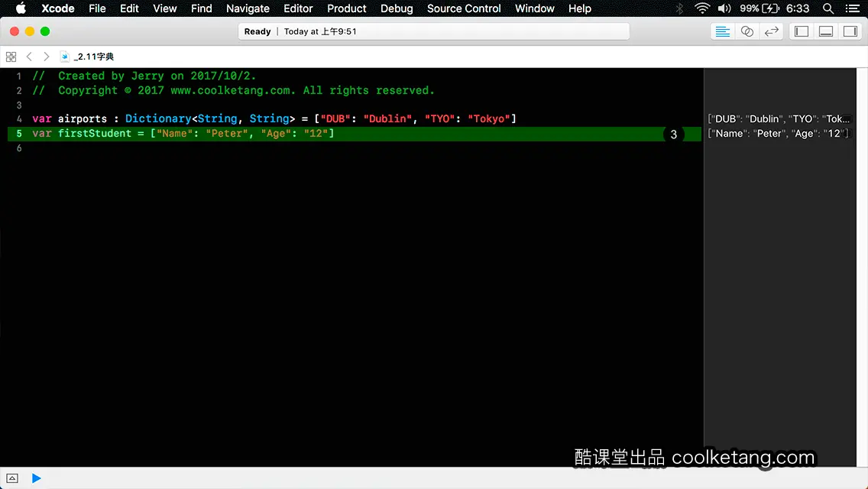Toggle the utilities inspector panel

(x=850, y=31)
